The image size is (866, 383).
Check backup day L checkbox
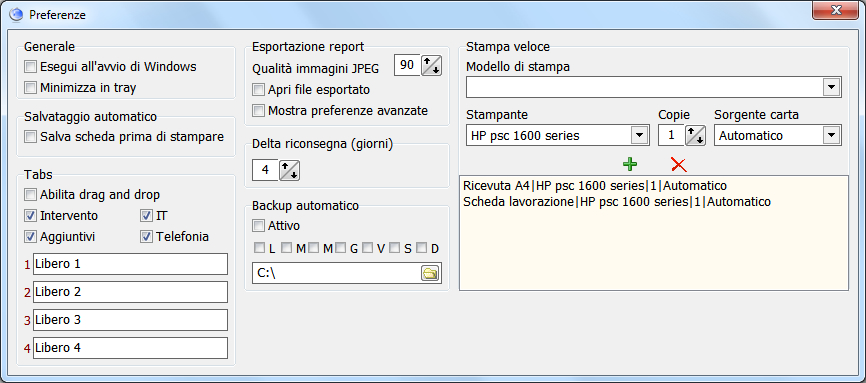259,248
